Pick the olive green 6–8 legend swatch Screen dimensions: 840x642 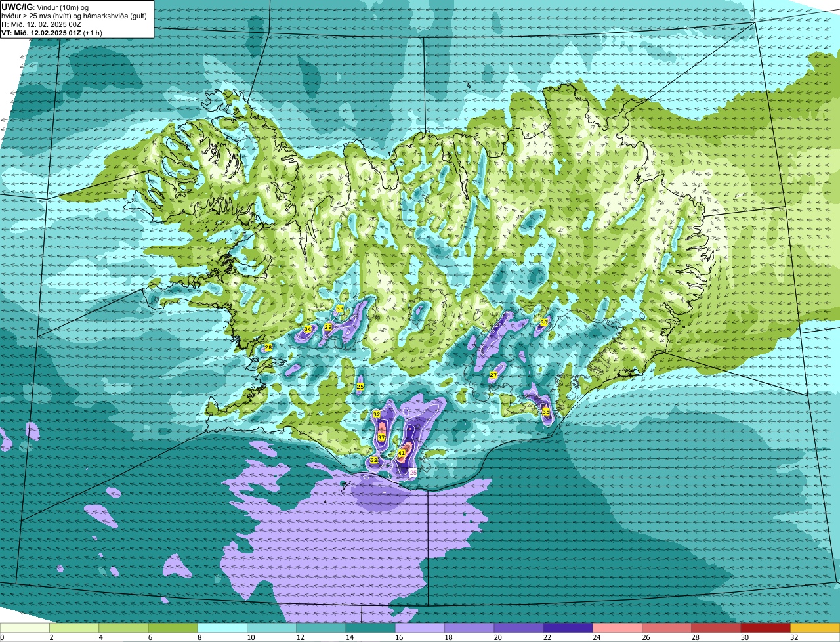[173, 628]
